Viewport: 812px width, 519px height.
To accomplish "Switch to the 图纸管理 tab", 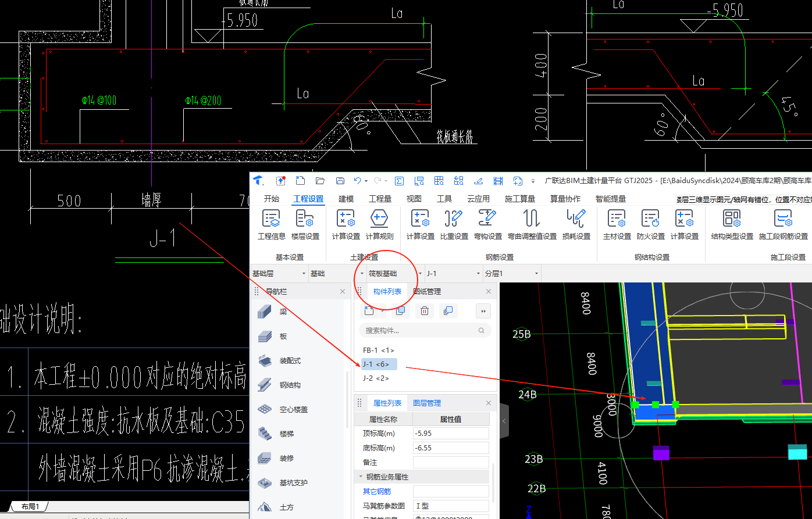I will pyautogui.click(x=427, y=291).
